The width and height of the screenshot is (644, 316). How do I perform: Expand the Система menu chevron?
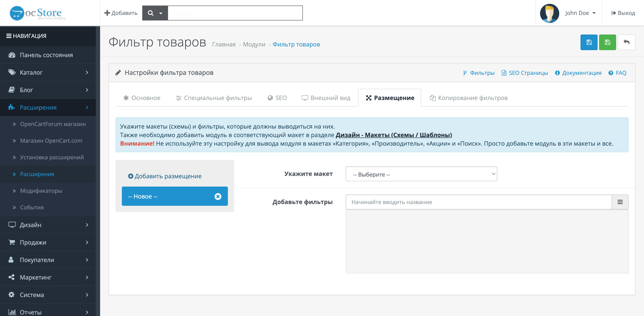[87, 295]
